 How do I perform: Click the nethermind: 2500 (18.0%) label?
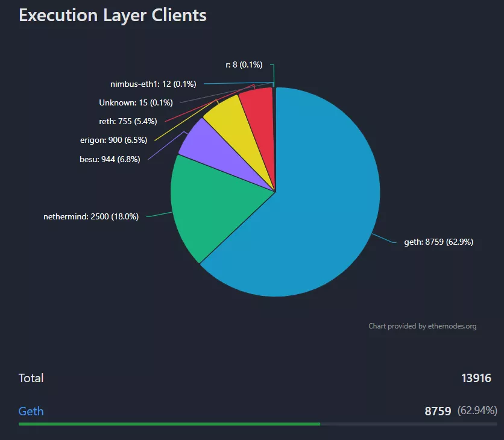(x=91, y=216)
